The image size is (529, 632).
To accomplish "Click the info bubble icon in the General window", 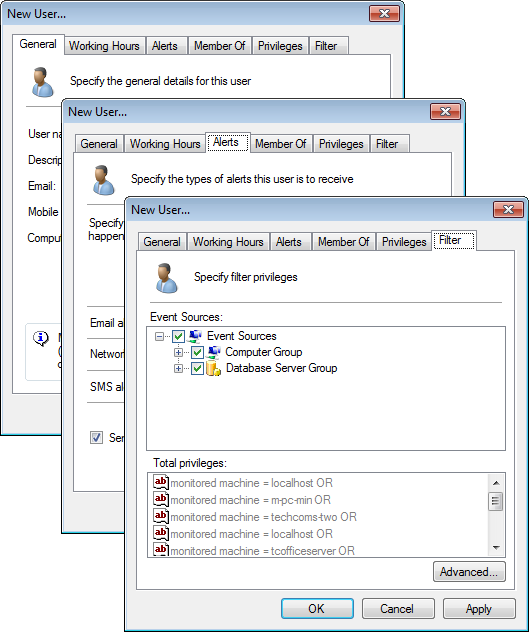I will pos(41,338).
